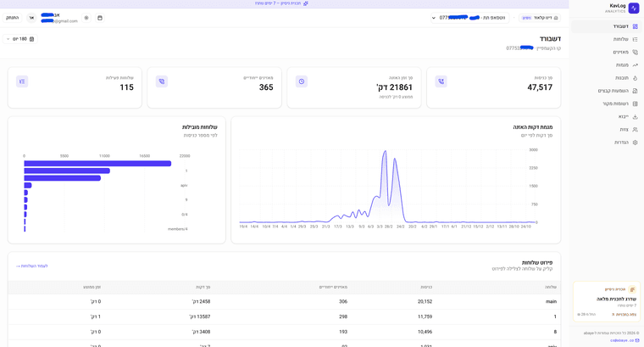644x347 pixels.
Task: Toggle the theme icon in header
Action: [x=86, y=17]
